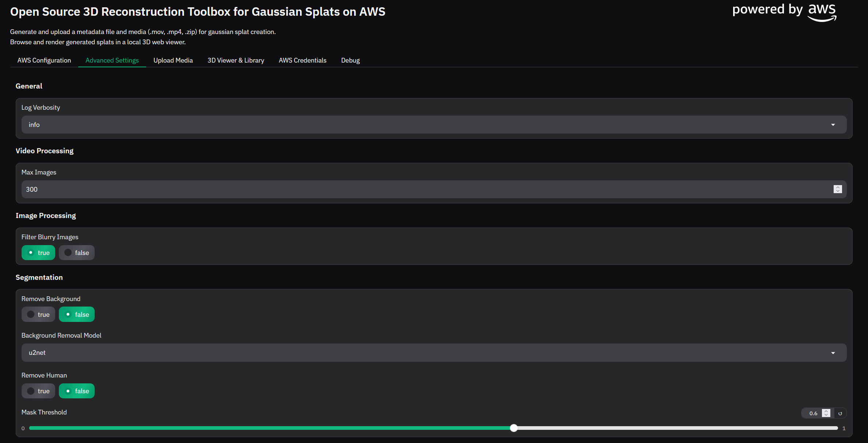Click the Log Verbosity dropdown arrow
868x443 pixels.
(x=833, y=125)
